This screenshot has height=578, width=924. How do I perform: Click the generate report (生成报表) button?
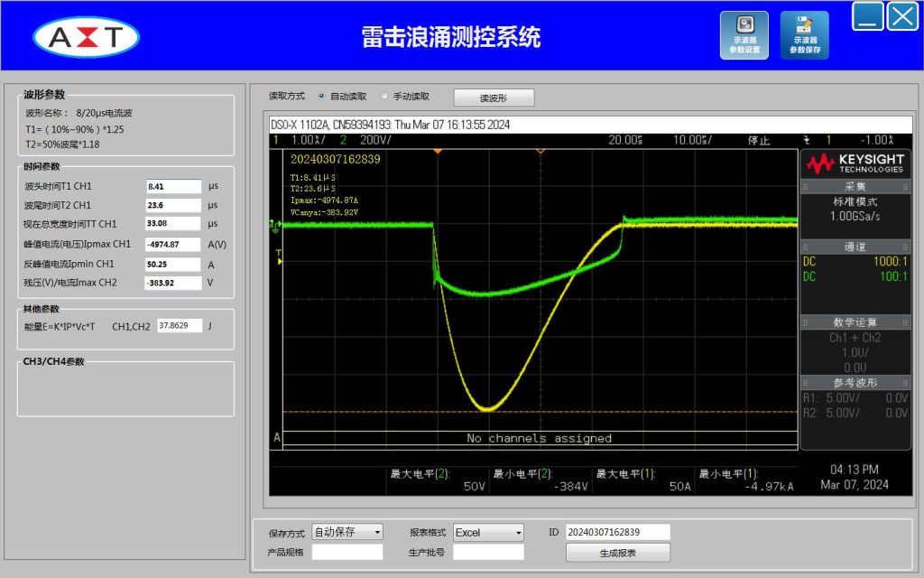pos(617,553)
